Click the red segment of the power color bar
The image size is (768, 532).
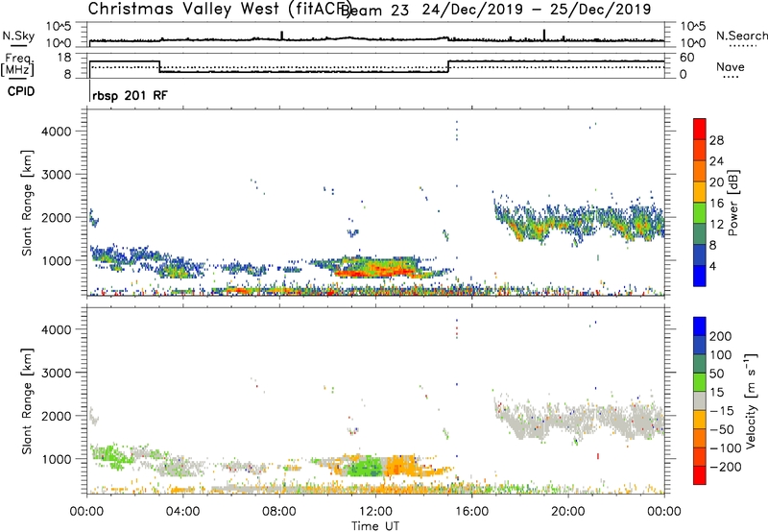tap(700, 130)
